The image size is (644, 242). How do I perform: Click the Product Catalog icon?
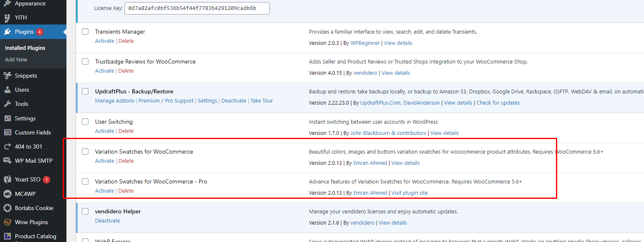[7, 236]
